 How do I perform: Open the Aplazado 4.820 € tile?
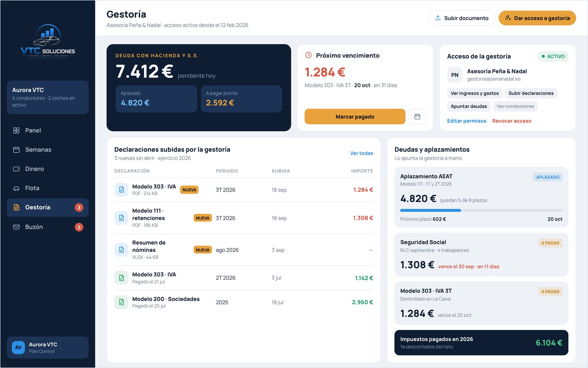pyautogui.click(x=156, y=99)
